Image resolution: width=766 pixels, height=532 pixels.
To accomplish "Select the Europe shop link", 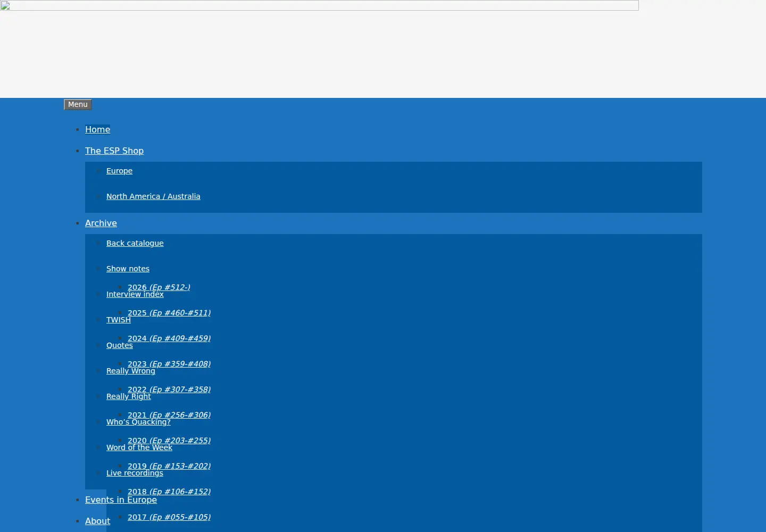I will (x=119, y=171).
